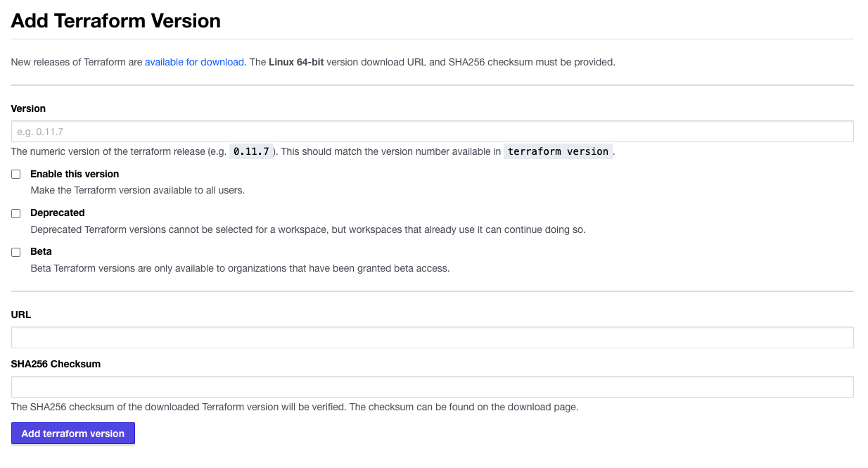Click the "Version" field label
Image resolution: width=868 pixels, height=468 pixels.
28,108
